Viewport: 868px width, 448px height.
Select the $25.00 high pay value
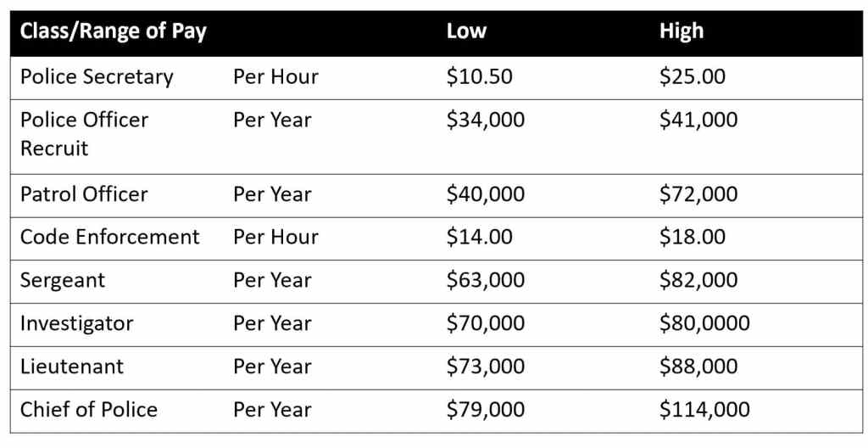(693, 76)
